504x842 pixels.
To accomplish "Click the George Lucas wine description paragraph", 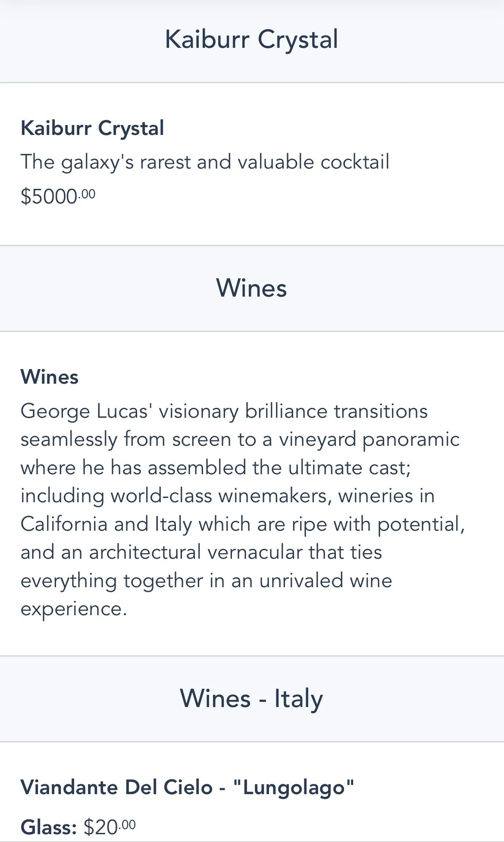I will [243, 510].
